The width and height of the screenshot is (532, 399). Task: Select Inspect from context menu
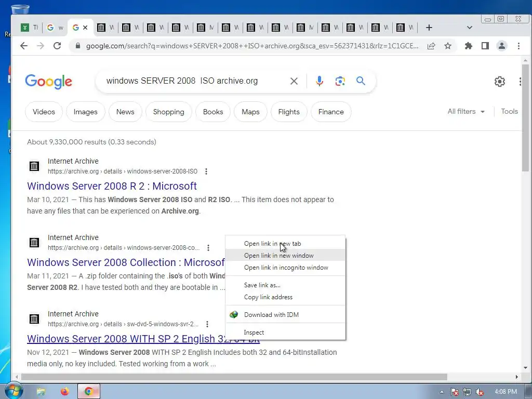point(285,332)
